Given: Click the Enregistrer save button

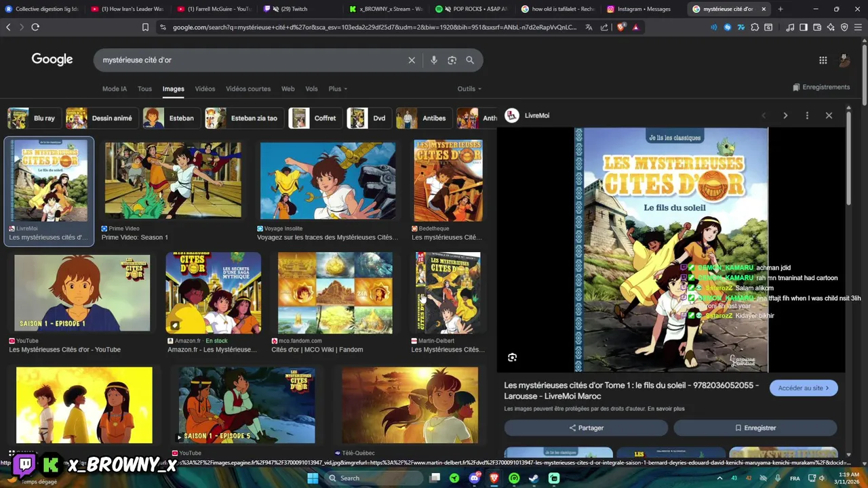Looking at the screenshot, I should click(755, 428).
